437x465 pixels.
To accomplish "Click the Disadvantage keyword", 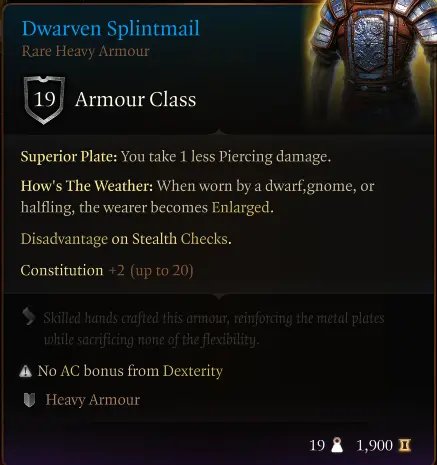I will click(x=64, y=239).
